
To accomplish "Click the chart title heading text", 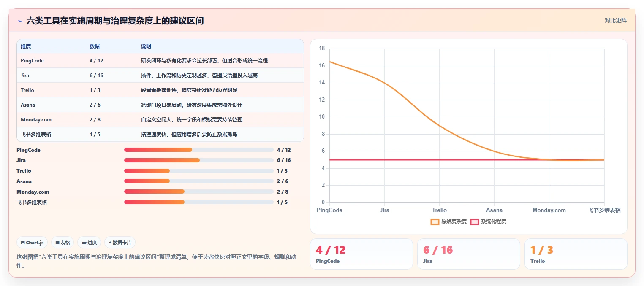I will pos(115,21).
